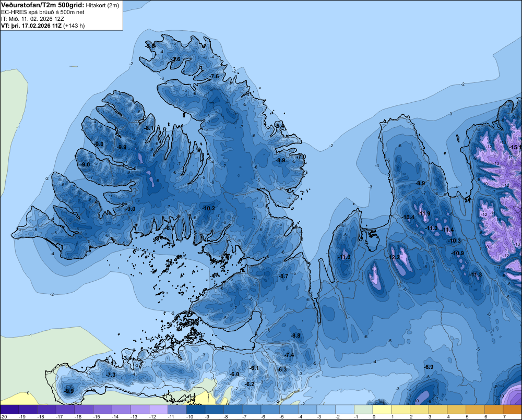Viewport: 522px width, 420px height.
Task: Click the -8.1 temperature value on the map
Action: (x=149, y=128)
